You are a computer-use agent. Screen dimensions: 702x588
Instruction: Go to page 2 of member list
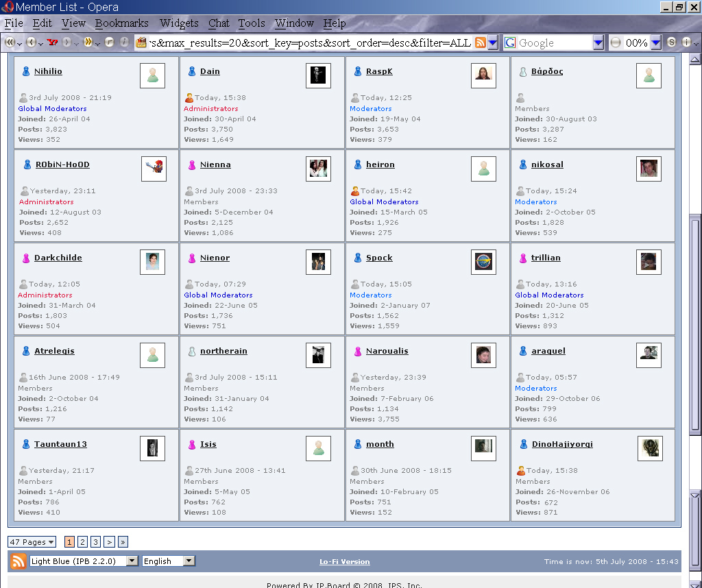pos(82,542)
